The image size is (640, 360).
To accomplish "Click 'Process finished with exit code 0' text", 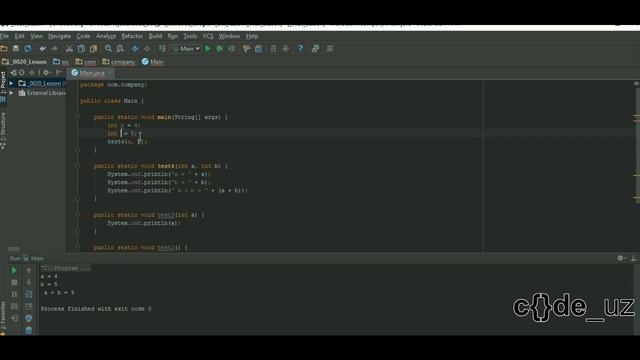I will pyautogui.click(x=96, y=309).
